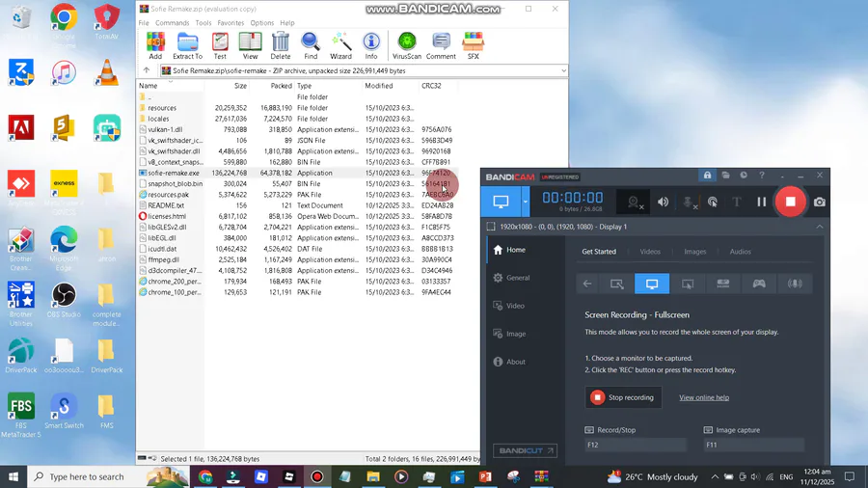Click Bandicam red stop record button

pos(790,202)
